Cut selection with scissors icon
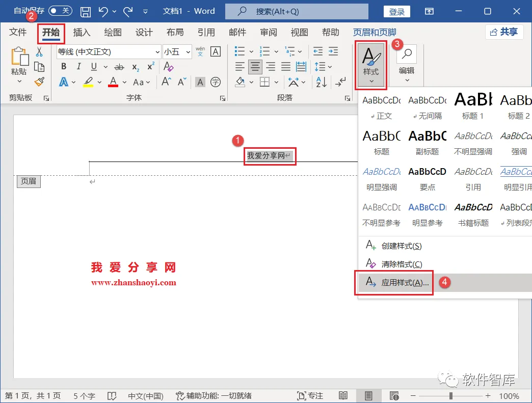Screen dimensions: 532x403 coord(39,52)
